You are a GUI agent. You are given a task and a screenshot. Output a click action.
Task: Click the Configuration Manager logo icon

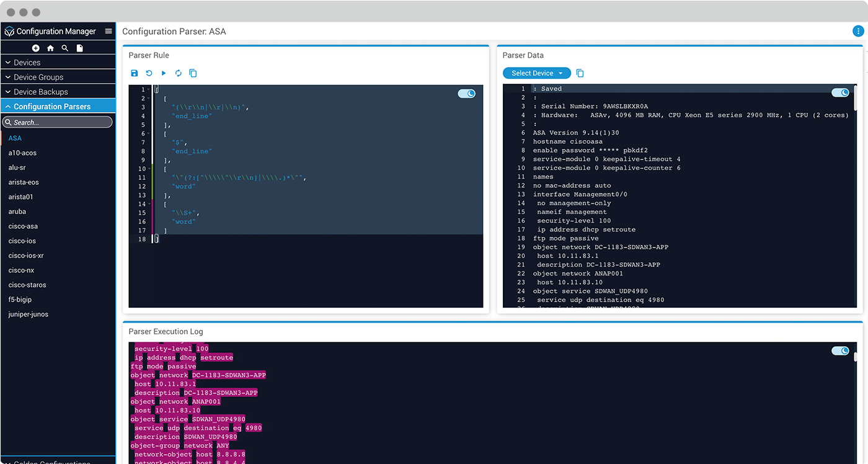9,31
